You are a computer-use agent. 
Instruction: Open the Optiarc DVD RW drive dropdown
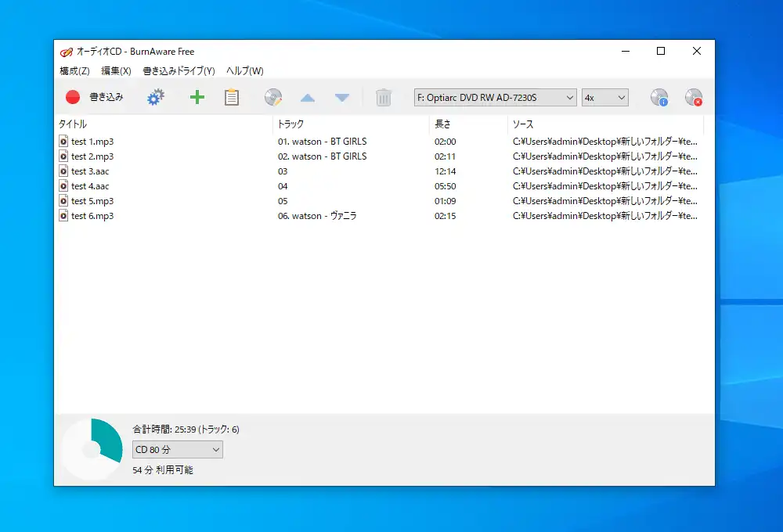[494, 97]
